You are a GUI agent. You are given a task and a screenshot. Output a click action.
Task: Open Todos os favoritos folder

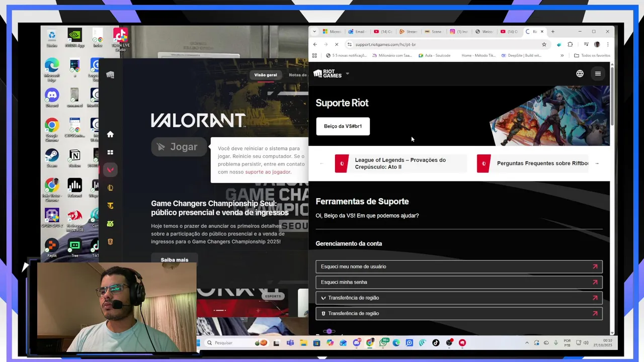[x=592, y=55]
